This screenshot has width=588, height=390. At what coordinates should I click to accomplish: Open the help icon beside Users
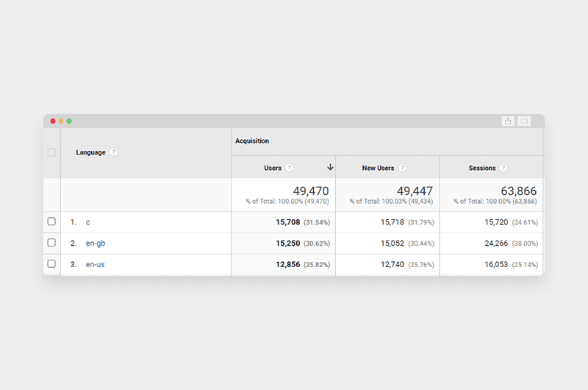tap(289, 168)
